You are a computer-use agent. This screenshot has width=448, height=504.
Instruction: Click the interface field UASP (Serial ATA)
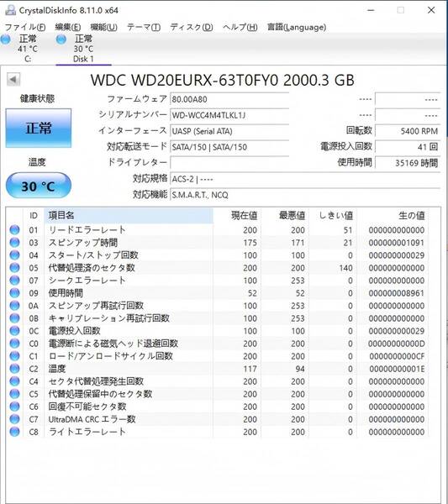pos(229,131)
